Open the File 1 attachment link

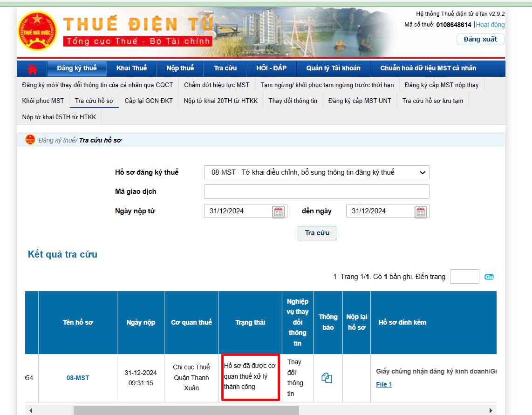coord(384,384)
